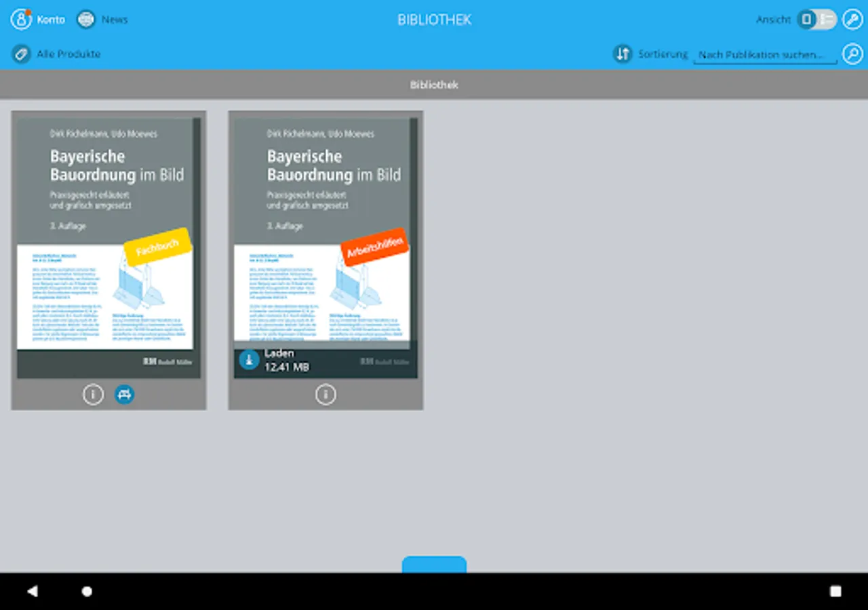Select Alle Produkte filter text
The height and width of the screenshot is (610, 868).
point(68,54)
